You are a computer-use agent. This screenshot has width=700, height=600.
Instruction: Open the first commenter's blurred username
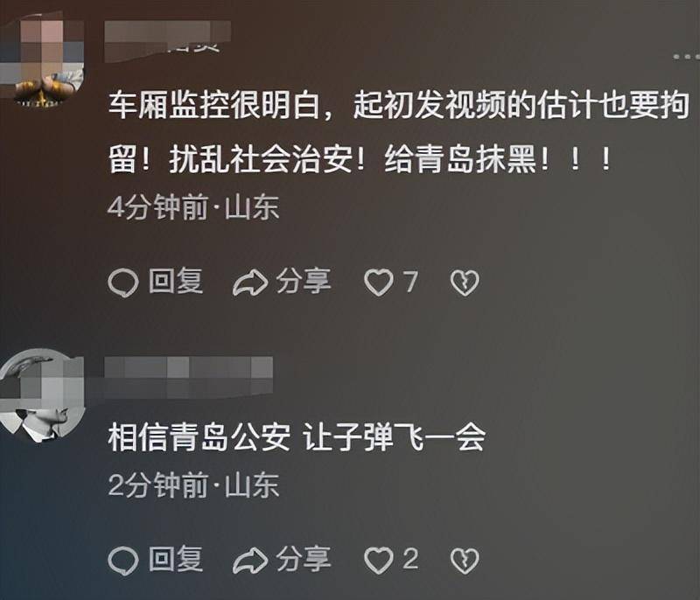click(167, 41)
